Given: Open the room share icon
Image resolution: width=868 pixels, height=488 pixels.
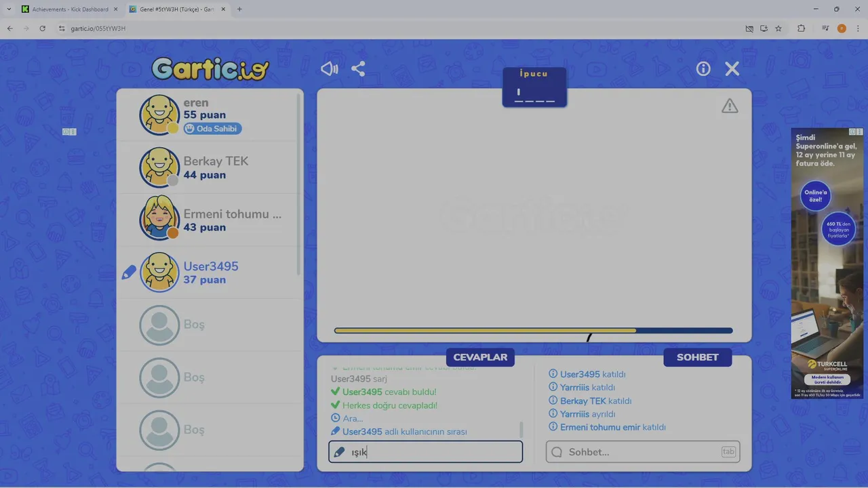Looking at the screenshot, I should coord(358,68).
